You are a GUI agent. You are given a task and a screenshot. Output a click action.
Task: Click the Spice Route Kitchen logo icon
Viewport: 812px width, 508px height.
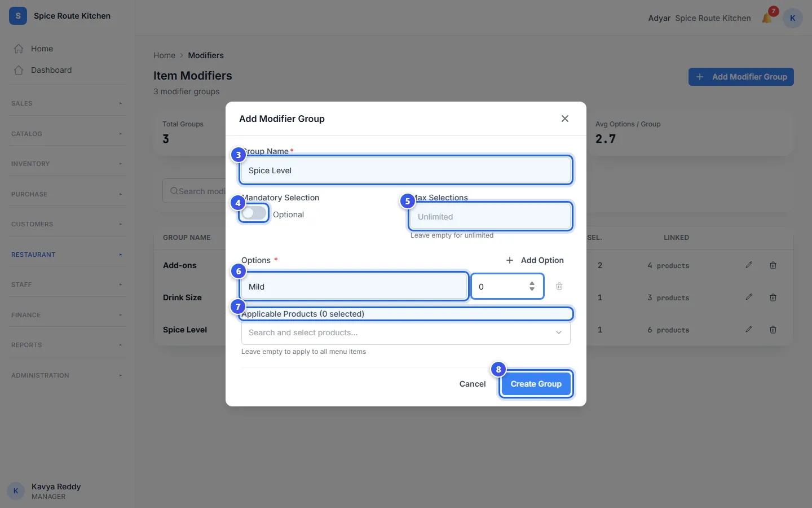click(x=18, y=16)
